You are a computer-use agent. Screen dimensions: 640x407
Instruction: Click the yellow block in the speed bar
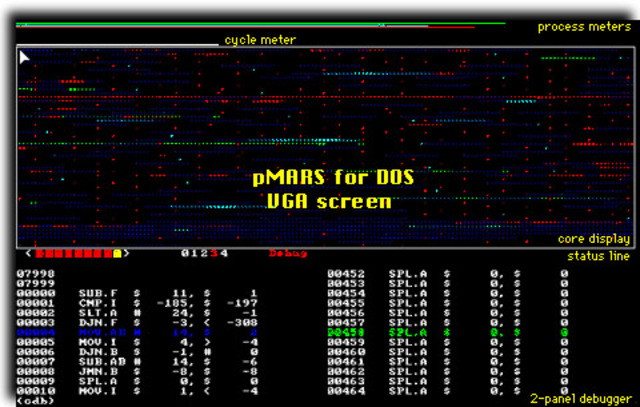[x=117, y=254]
